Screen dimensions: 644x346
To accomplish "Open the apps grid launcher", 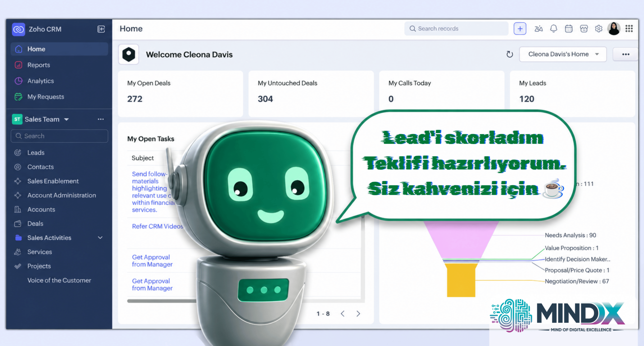I will (x=629, y=29).
